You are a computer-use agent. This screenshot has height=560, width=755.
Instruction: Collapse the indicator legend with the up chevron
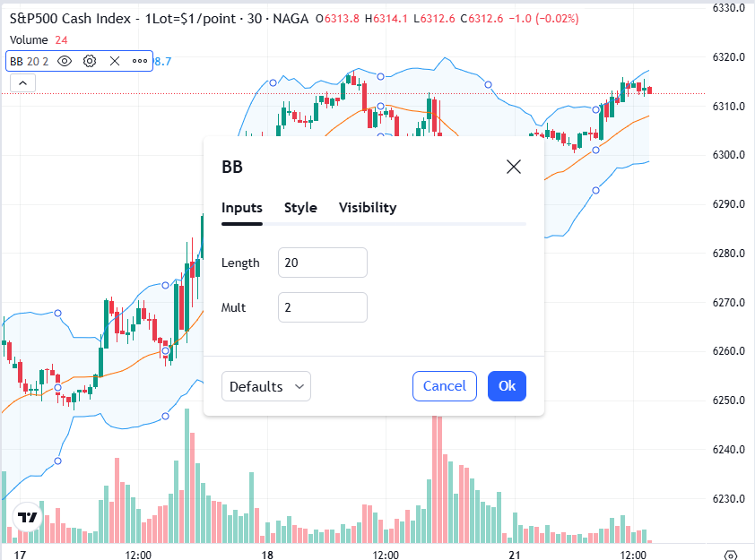(x=22, y=82)
